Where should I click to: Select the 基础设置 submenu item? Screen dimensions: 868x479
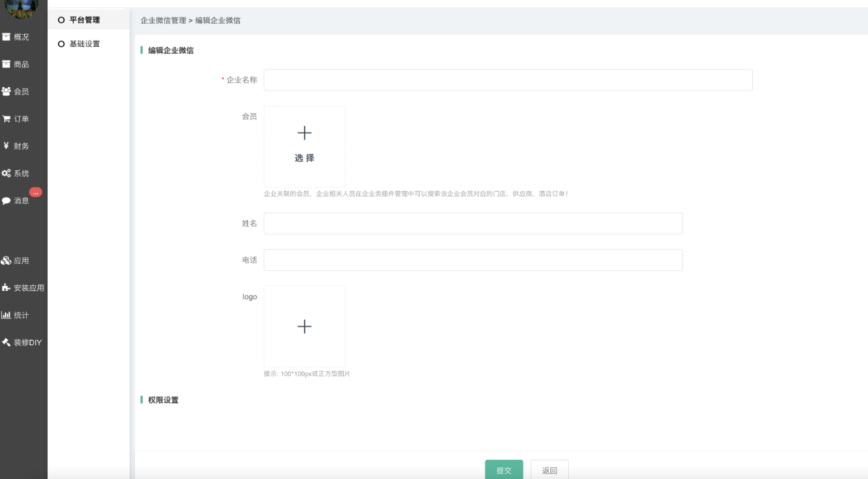[x=84, y=44]
